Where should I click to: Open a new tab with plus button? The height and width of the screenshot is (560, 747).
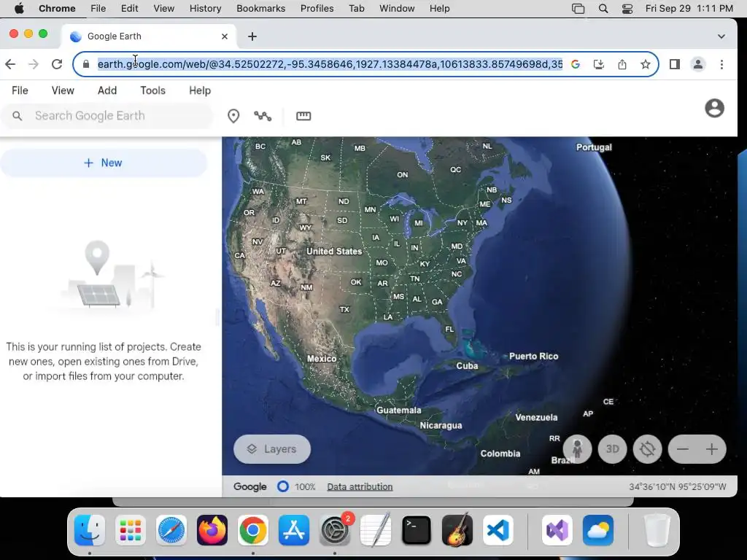click(252, 36)
